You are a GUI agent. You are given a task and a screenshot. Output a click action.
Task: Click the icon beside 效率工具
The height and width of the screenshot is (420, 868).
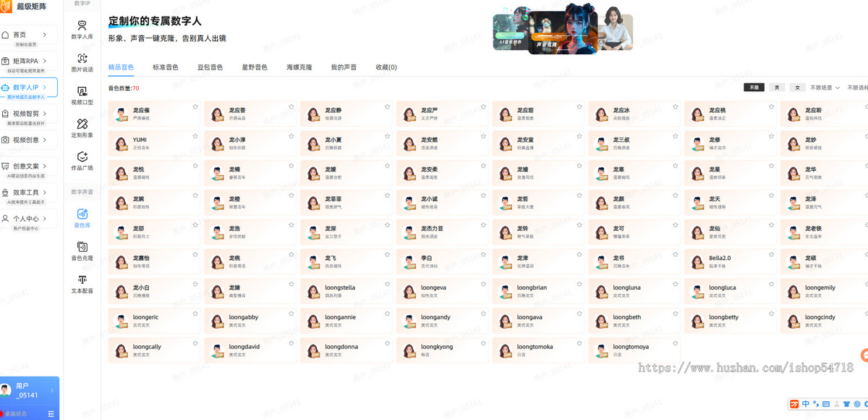[x=5, y=193]
